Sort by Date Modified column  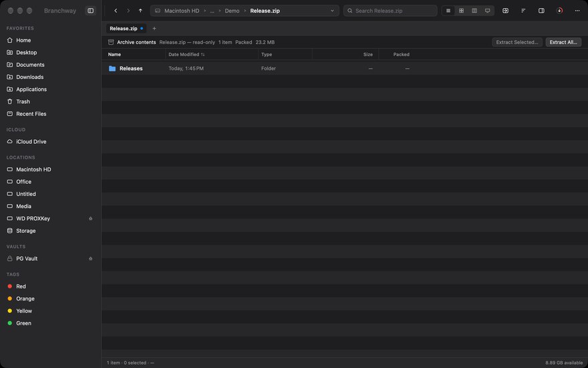[x=212, y=54]
